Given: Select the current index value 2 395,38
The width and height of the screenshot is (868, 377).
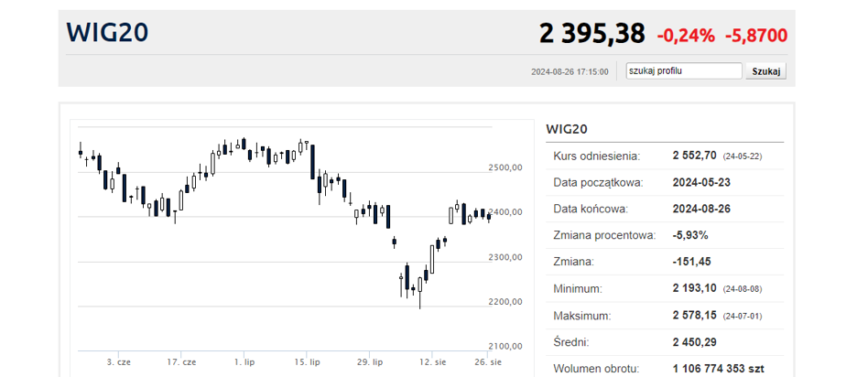Looking at the screenshot, I should click(591, 34).
